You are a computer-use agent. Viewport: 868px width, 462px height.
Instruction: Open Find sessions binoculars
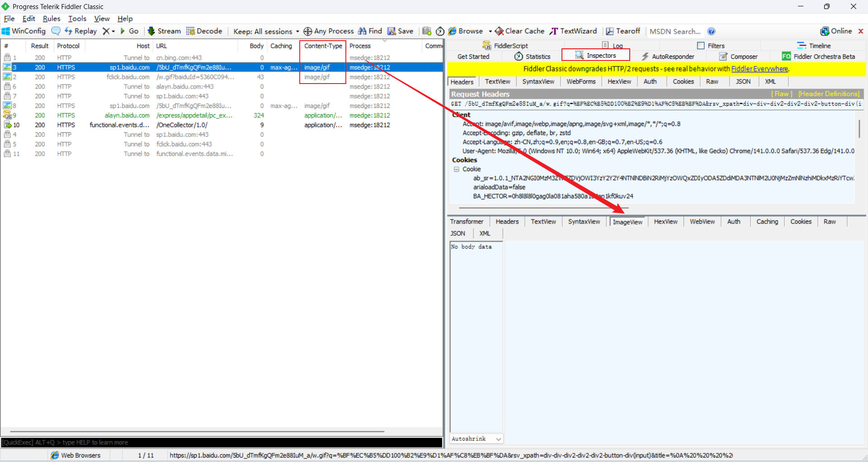tap(370, 31)
